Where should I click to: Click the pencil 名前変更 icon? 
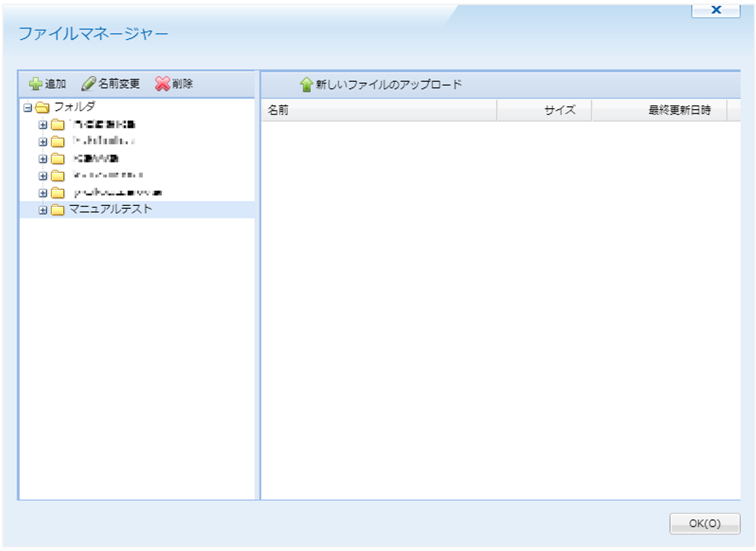click(x=88, y=84)
